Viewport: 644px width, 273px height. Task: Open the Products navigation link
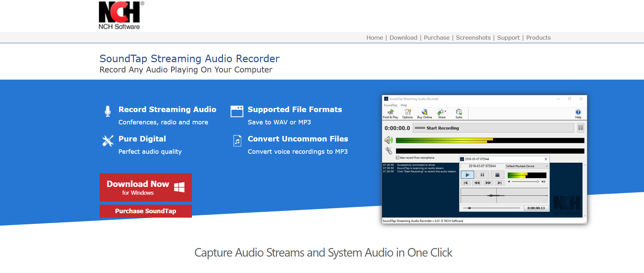[x=538, y=38]
